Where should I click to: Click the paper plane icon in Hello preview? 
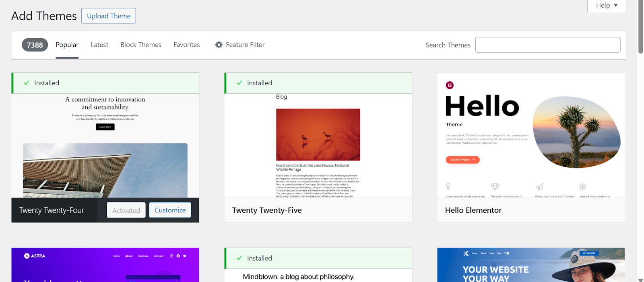coord(540,187)
